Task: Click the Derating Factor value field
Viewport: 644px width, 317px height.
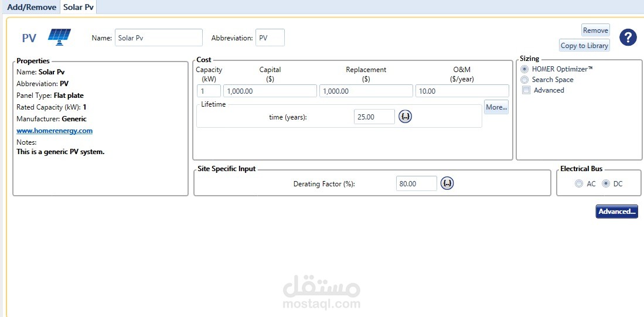Action: click(416, 183)
